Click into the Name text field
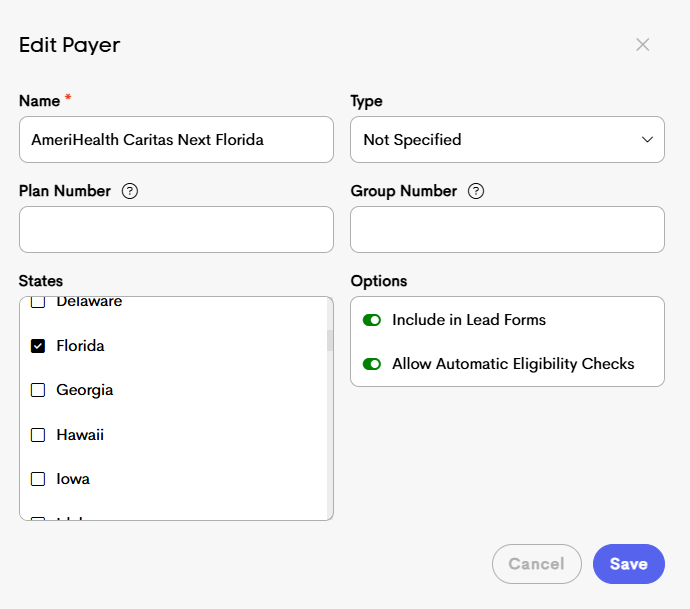 click(x=176, y=140)
